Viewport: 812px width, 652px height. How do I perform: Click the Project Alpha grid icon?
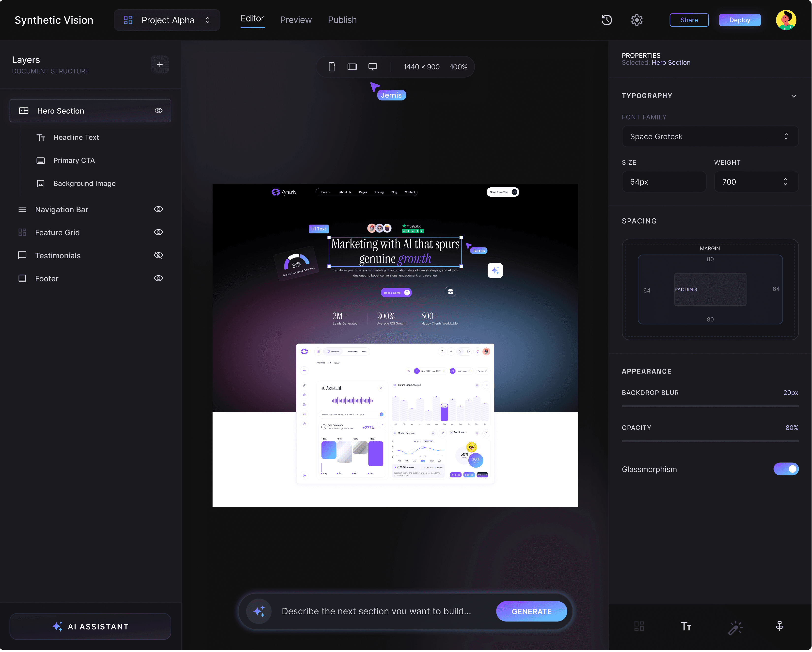tap(128, 20)
